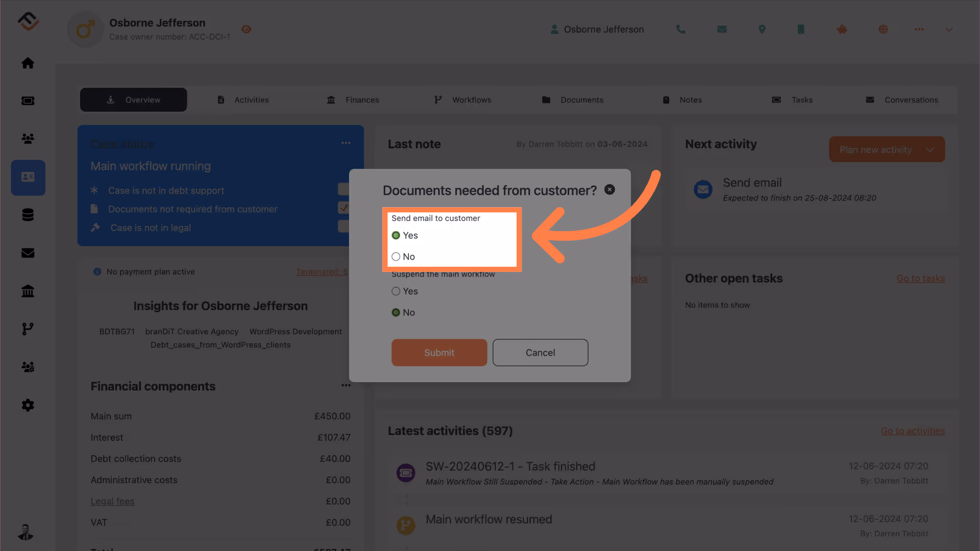Open the Financial components three-dot menu
This screenshot has width=980, height=551.
pos(346,385)
